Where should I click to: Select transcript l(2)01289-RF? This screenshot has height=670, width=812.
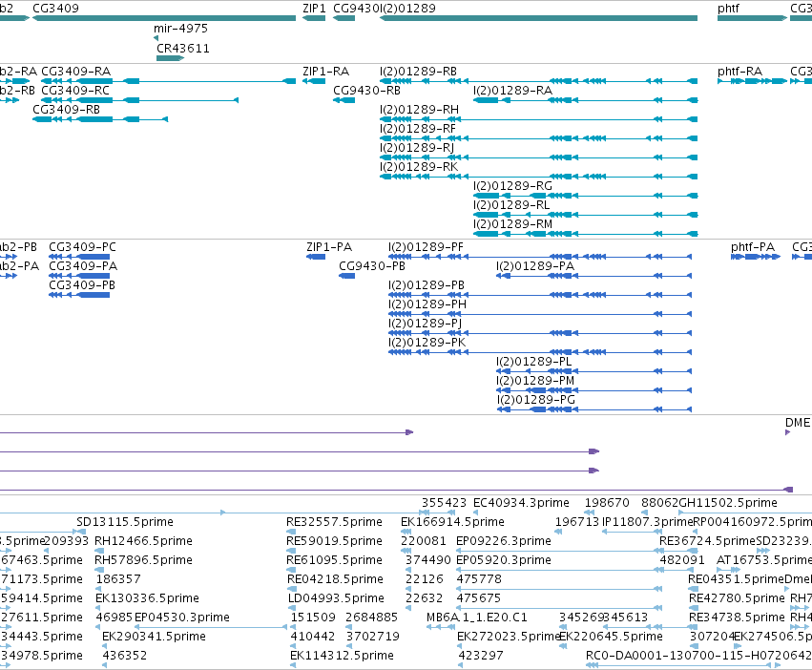click(417, 129)
